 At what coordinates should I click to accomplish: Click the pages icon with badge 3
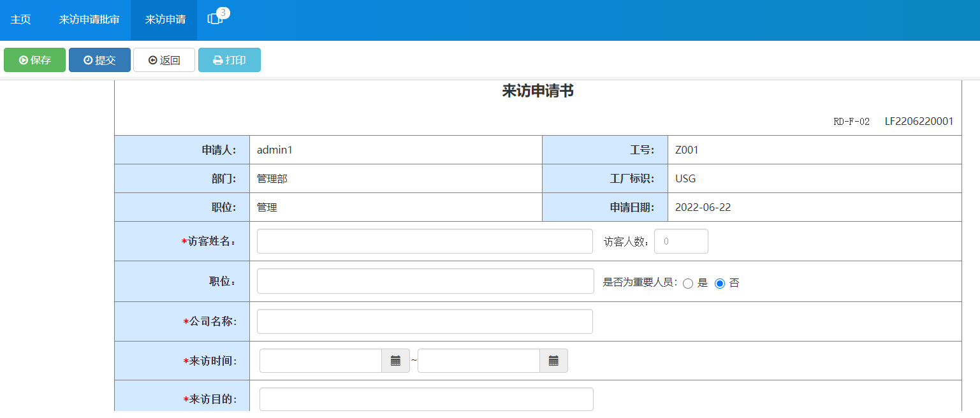click(215, 18)
